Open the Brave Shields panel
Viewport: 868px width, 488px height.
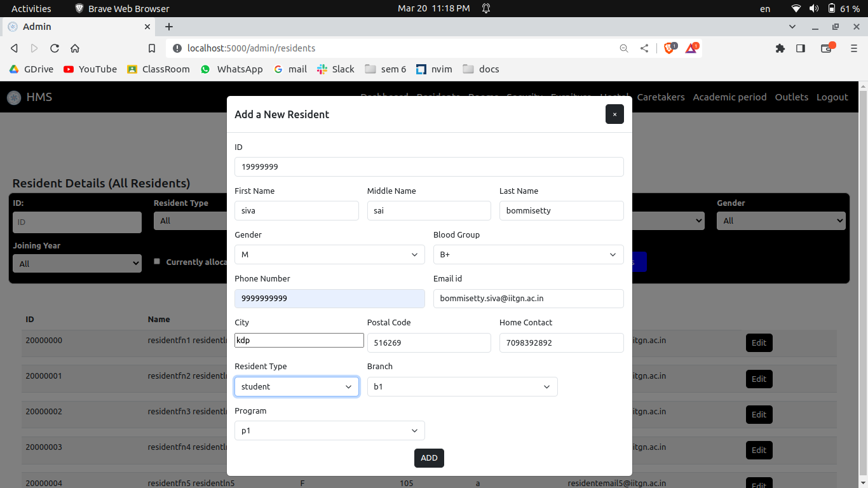point(668,48)
